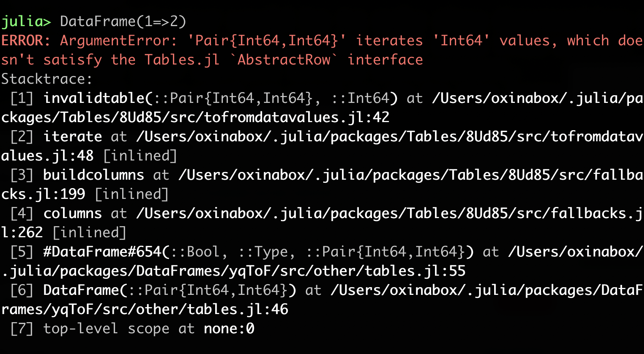
Task: Click the DataFrame(1=>2) command text
Action: coord(123,22)
